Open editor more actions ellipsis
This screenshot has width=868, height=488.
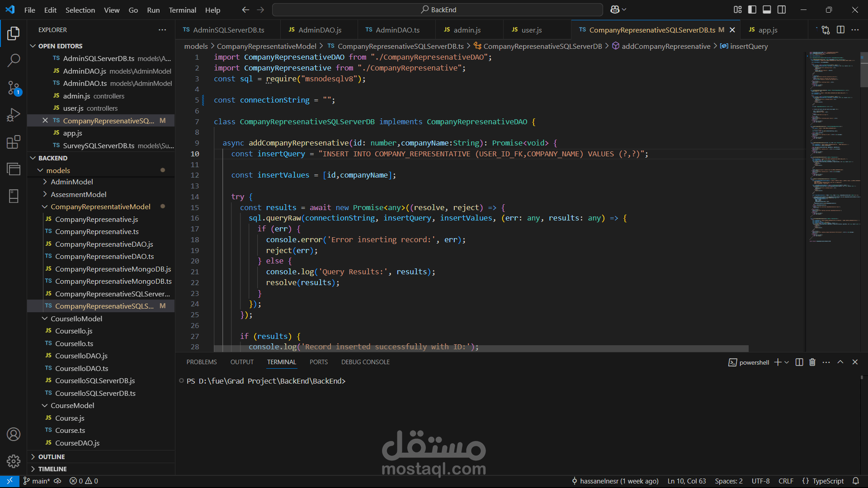855,30
